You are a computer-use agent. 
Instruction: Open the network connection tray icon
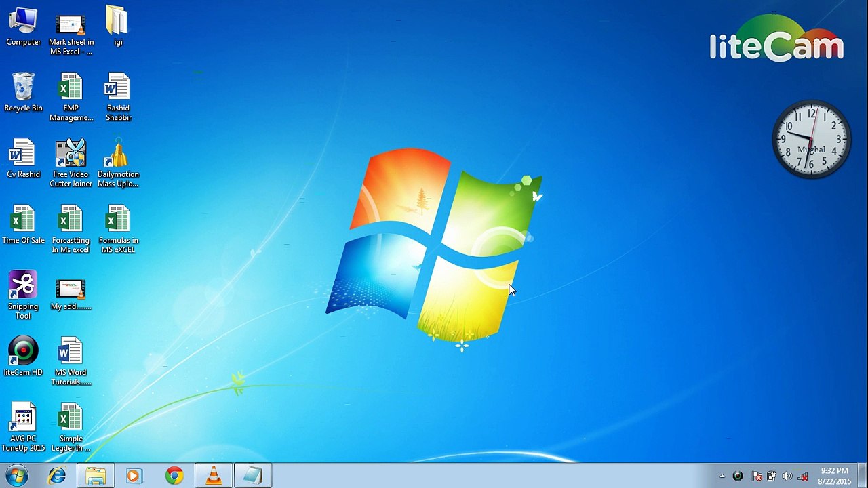[x=803, y=476]
